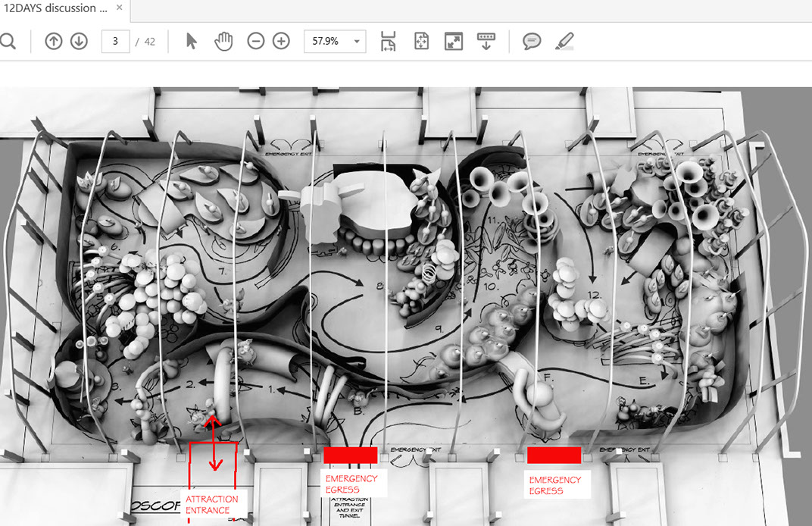Open the read mode download-arrow tool
812x526 pixels.
tap(486, 42)
